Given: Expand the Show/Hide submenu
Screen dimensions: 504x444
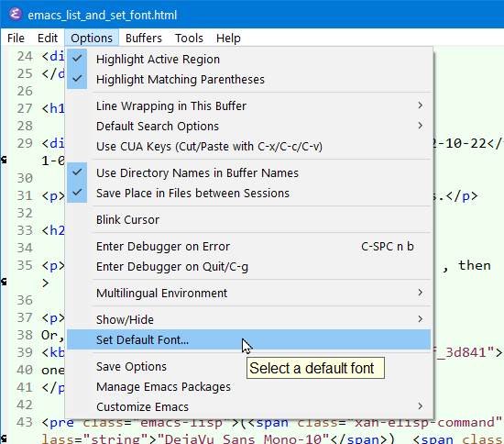Looking at the screenshot, I should point(248,319).
